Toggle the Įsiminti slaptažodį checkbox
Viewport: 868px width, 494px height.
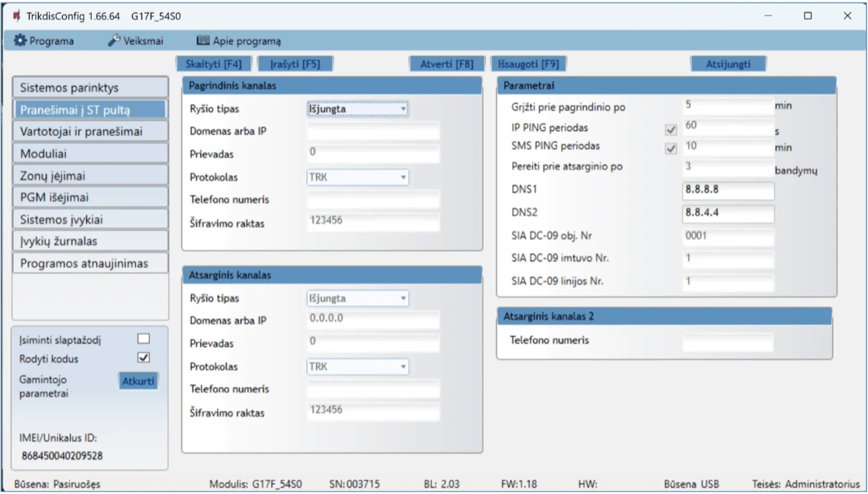click(143, 338)
